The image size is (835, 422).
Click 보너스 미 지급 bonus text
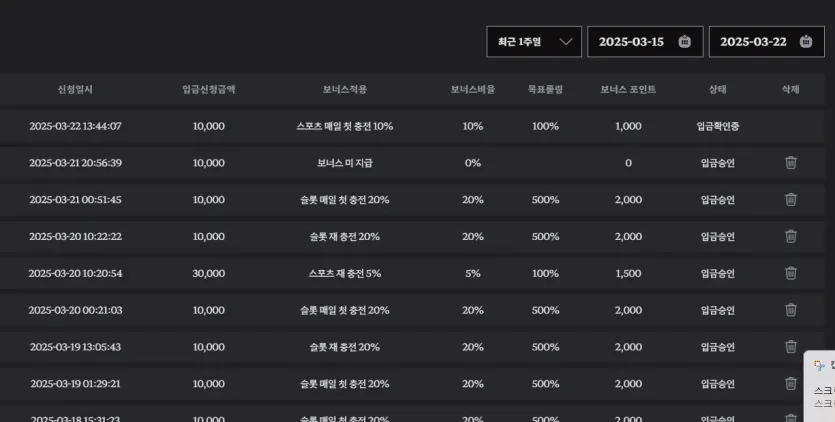(345, 163)
